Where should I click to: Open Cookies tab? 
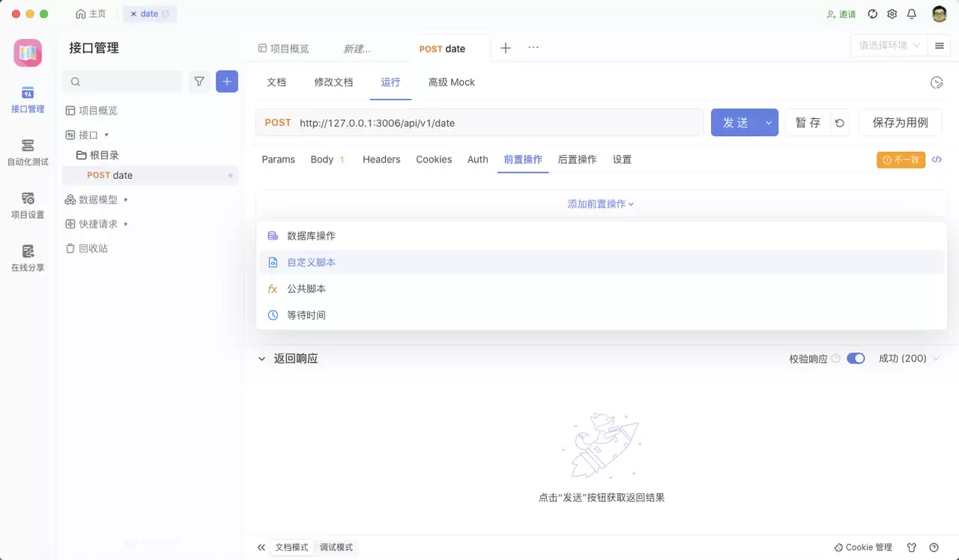(434, 159)
